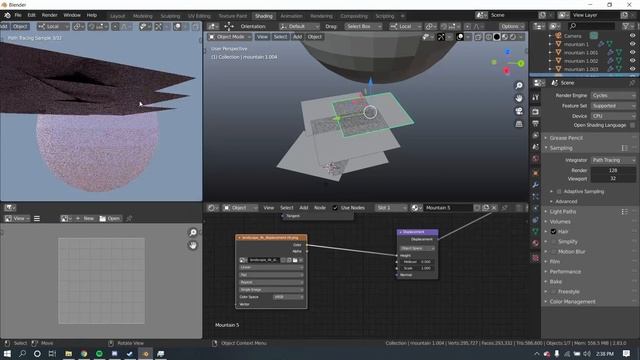Open the Node menu in shader editor
The image size is (640, 360).
pyautogui.click(x=320, y=208)
